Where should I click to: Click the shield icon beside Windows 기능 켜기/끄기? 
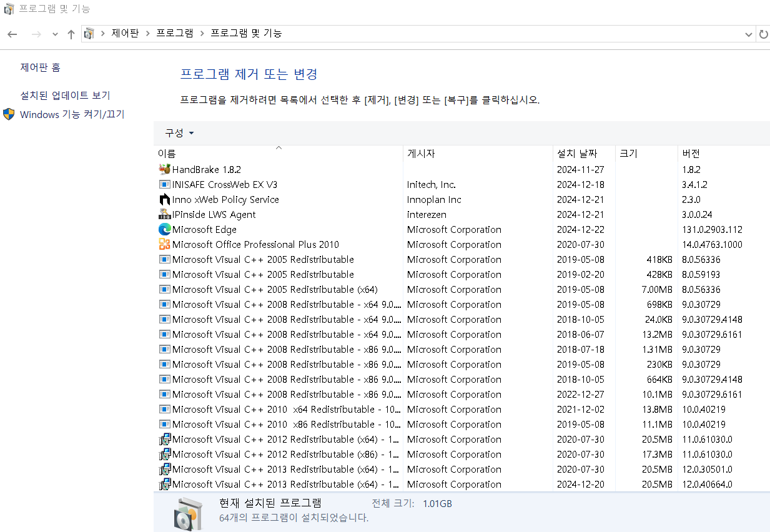[x=9, y=114]
